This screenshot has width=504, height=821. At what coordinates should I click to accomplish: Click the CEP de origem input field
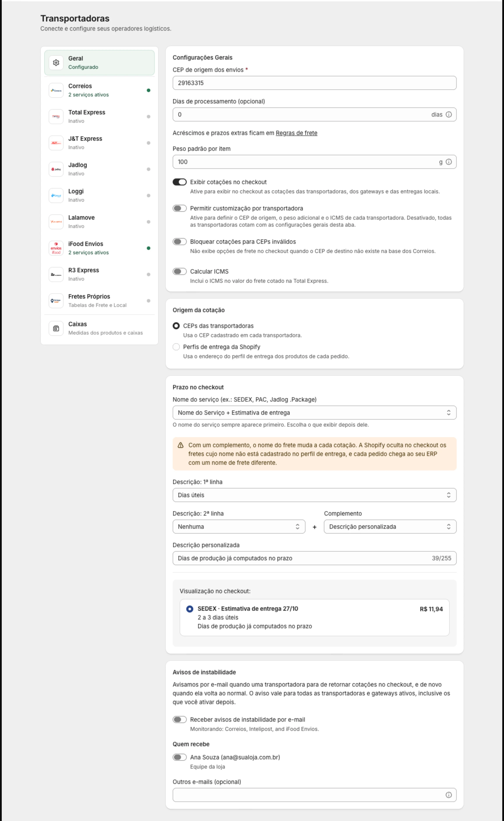pos(314,83)
